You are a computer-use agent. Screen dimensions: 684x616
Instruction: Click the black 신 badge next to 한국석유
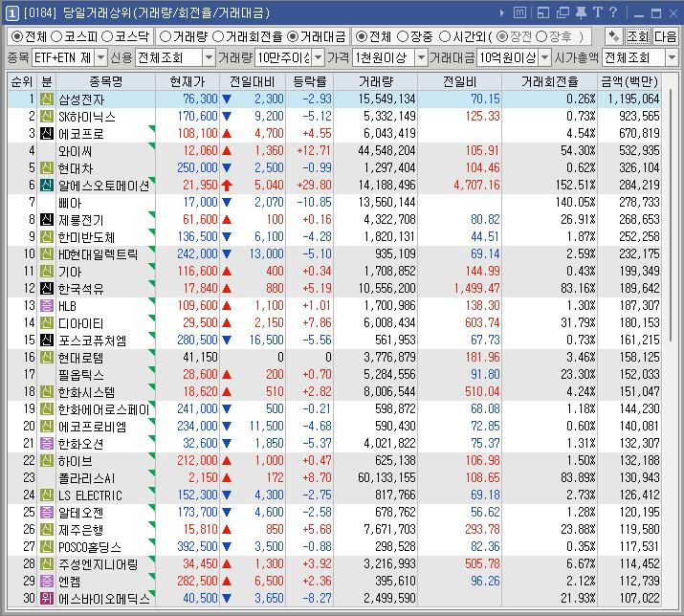pyautogui.click(x=47, y=288)
